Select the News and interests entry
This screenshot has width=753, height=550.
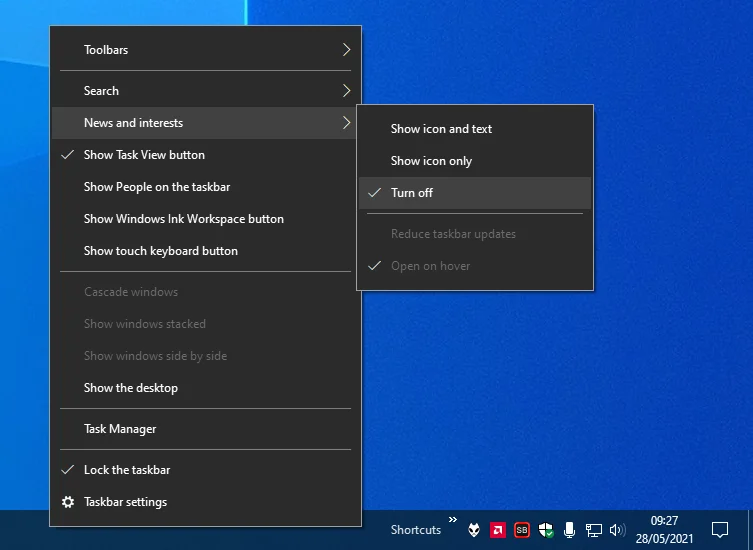206,123
